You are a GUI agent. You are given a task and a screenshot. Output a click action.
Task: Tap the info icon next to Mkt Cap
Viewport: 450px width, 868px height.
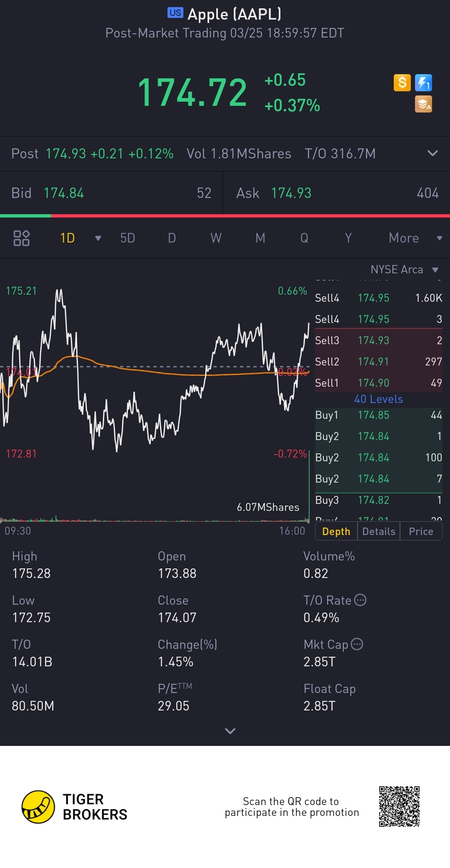357,644
